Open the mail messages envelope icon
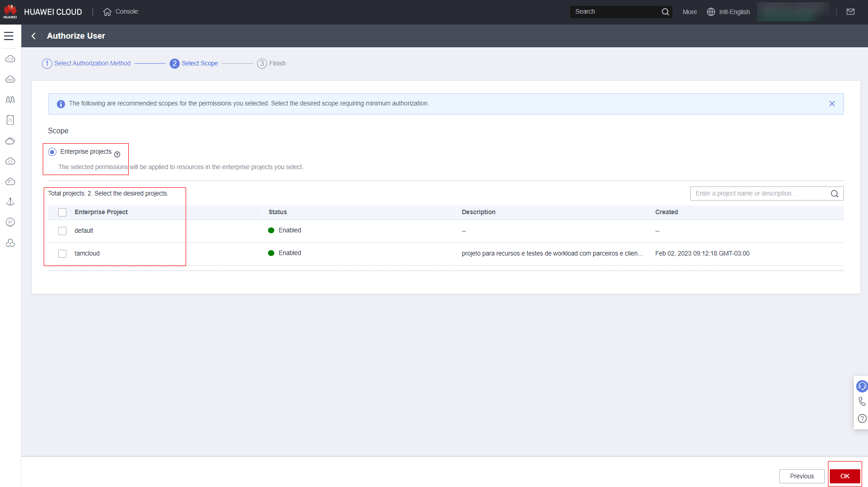 point(850,12)
